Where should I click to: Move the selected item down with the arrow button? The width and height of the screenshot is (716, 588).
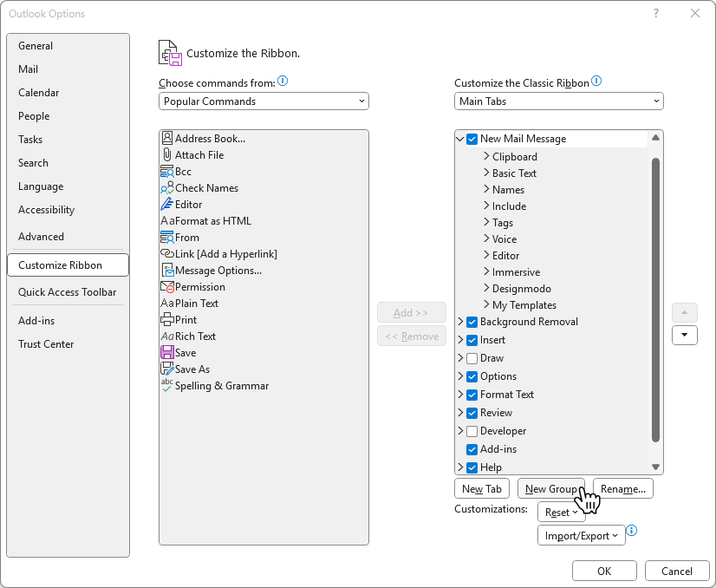click(685, 336)
